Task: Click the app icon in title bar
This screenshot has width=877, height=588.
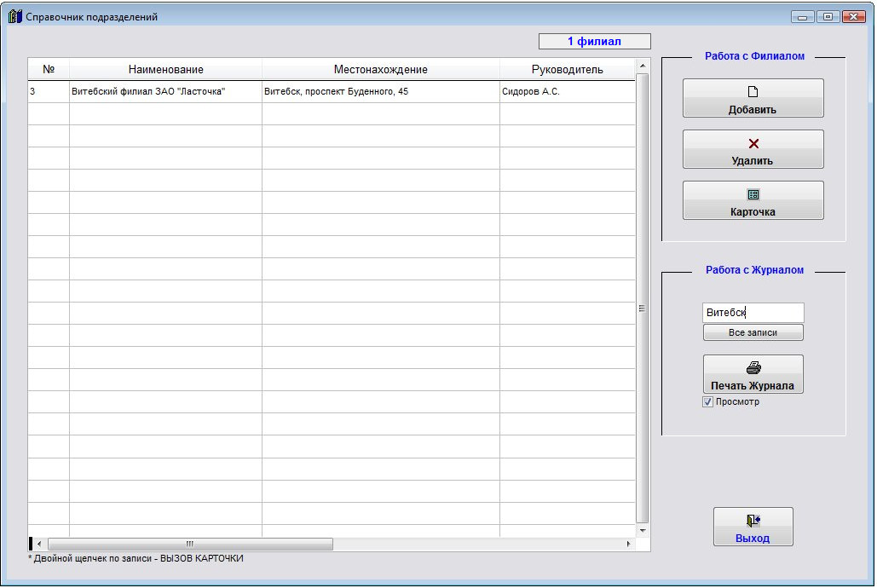Action: pyautogui.click(x=14, y=17)
